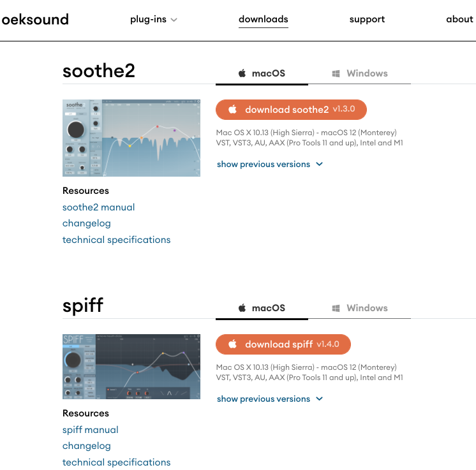The height and width of the screenshot is (470, 476).
Task: Go to the downloads page
Action: coord(263,19)
